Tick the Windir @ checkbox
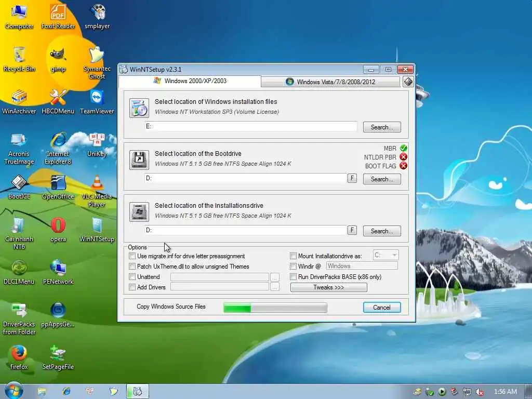Screen dimensions: 532x399 coord(293,267)
